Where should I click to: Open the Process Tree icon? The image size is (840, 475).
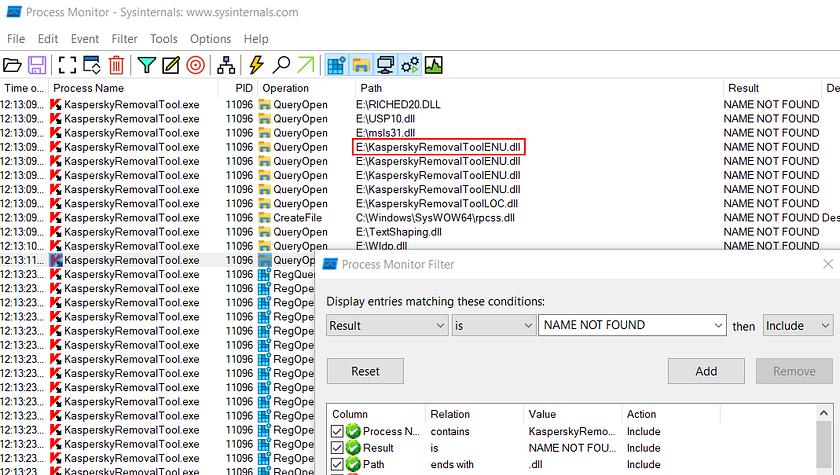click(x=226, y=65)
